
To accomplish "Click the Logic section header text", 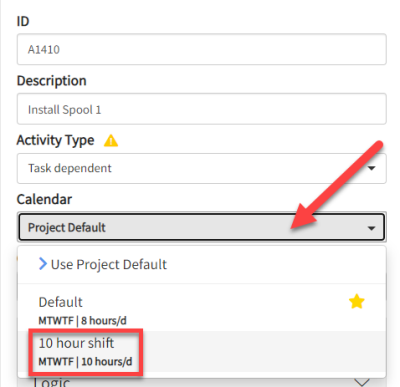I will [52, 382].
